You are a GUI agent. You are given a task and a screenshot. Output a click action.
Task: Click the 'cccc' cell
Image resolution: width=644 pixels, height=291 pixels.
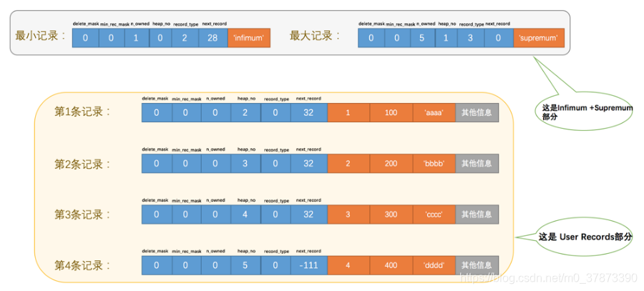[434, 214]
